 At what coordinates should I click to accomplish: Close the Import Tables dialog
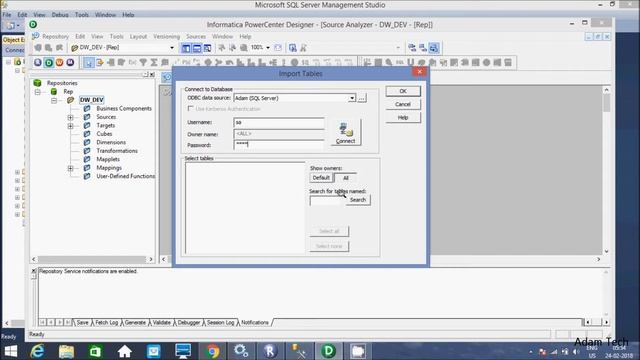click(420, 72)
